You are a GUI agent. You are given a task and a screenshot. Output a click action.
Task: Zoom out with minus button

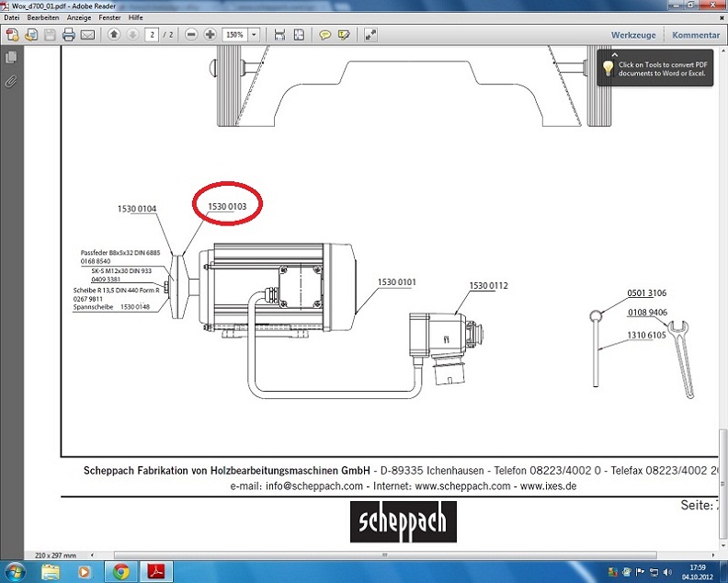(191, 35)
